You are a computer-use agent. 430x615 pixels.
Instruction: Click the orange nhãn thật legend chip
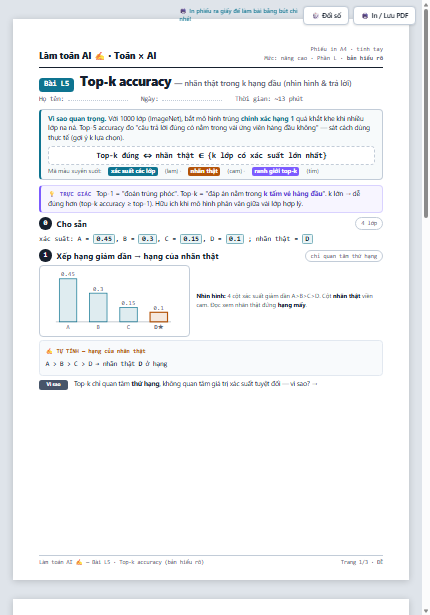point(204,171)
